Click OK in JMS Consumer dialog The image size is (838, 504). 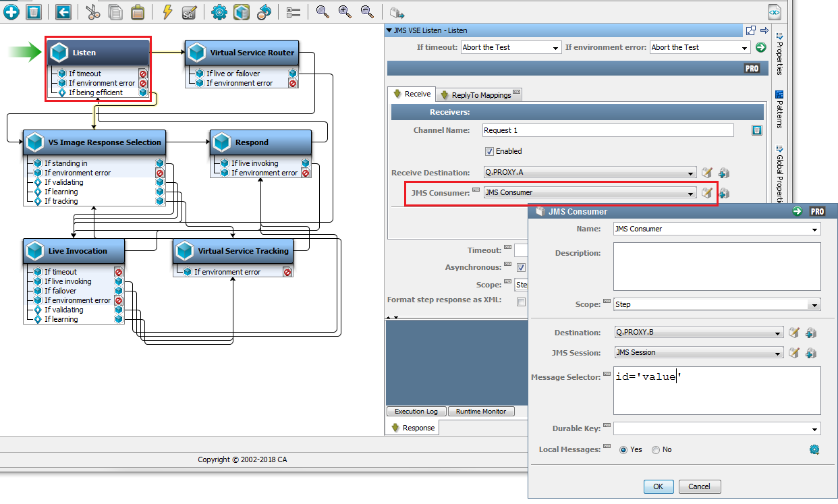(x=658, y=486)
